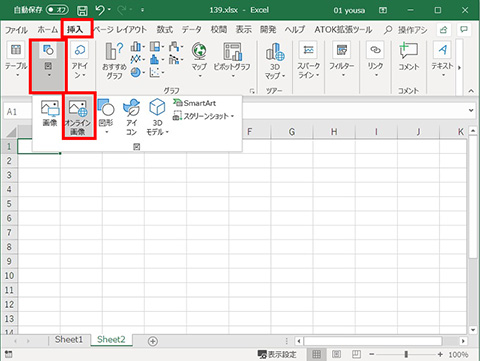This screenshot has height=361, width=480.
Task: Insert a line or area chart icon
Action: tap(137, 60)
